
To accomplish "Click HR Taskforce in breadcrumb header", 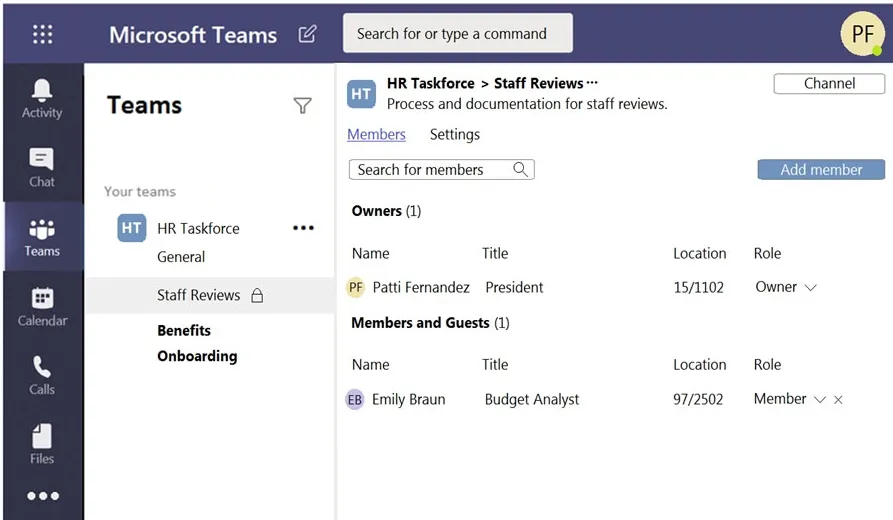I will point(431,83).
